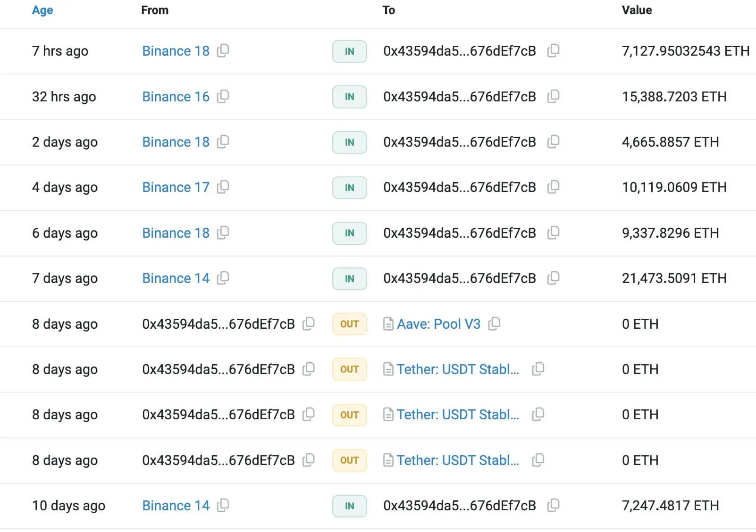Image resolution: width=756 pixels, height=532 pixels.
Task: Open the Aave: Pool V3 contract link
Action: (438, 324)
